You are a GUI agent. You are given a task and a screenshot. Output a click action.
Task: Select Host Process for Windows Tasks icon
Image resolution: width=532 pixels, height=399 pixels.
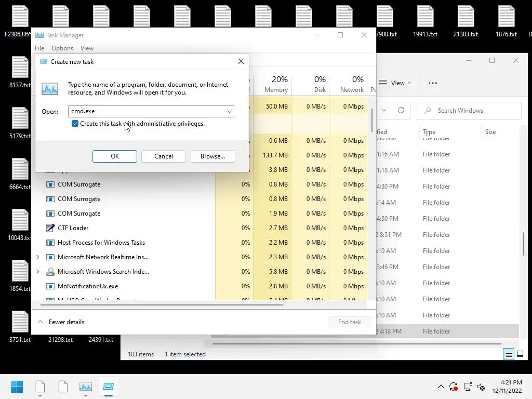pyautogui.click(x=50, y=243)
